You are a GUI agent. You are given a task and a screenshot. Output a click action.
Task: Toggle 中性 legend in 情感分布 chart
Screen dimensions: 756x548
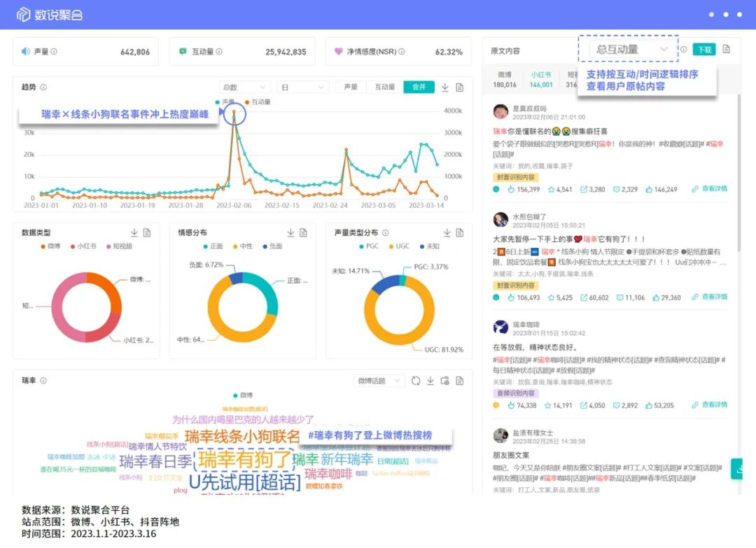coord(243,246)
